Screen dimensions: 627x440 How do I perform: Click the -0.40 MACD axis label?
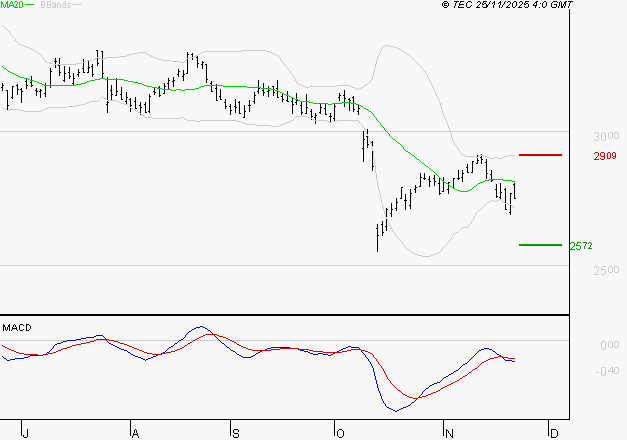tap(607, 371)
